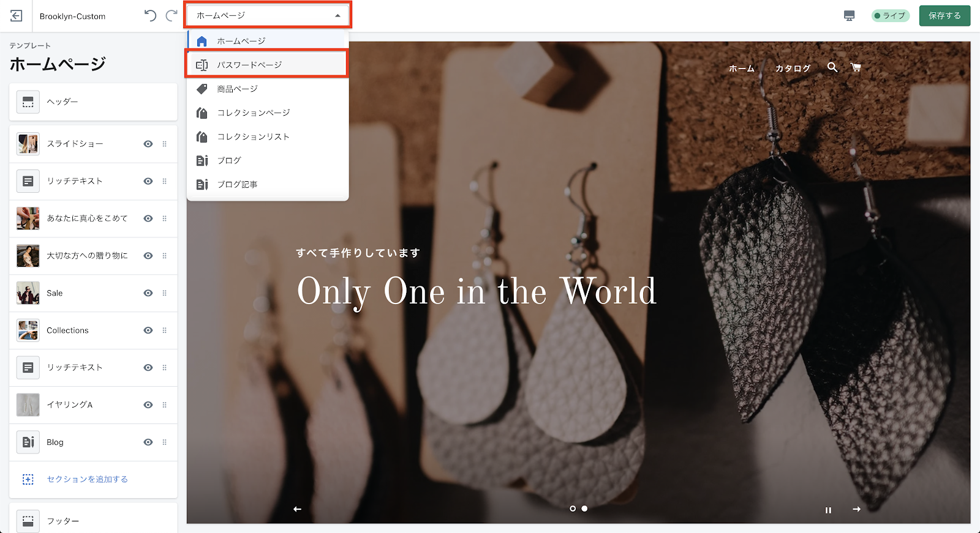Pause the slideshow autoplay
The height and width of the screenshot is (533, 980).
(828, 510)
